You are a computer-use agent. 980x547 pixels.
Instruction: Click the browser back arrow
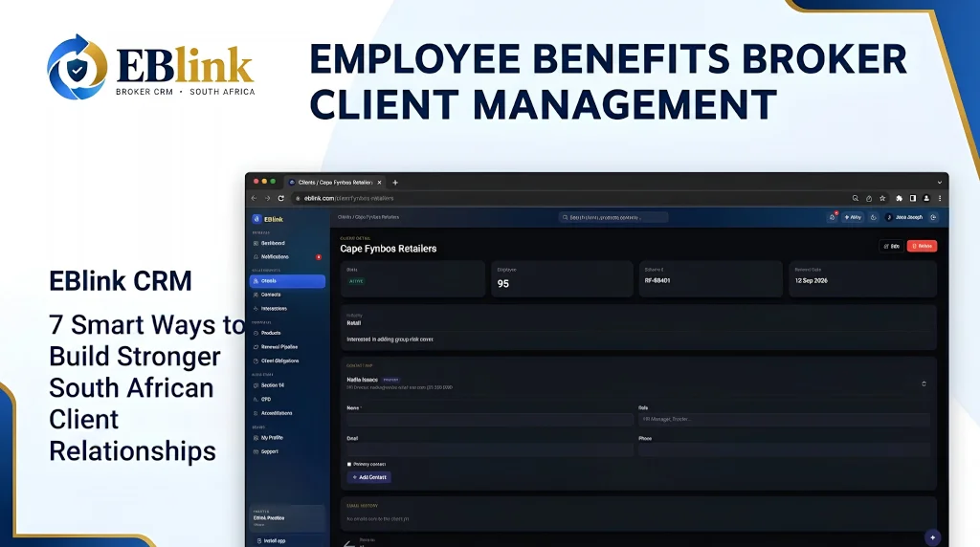point(255,198)
